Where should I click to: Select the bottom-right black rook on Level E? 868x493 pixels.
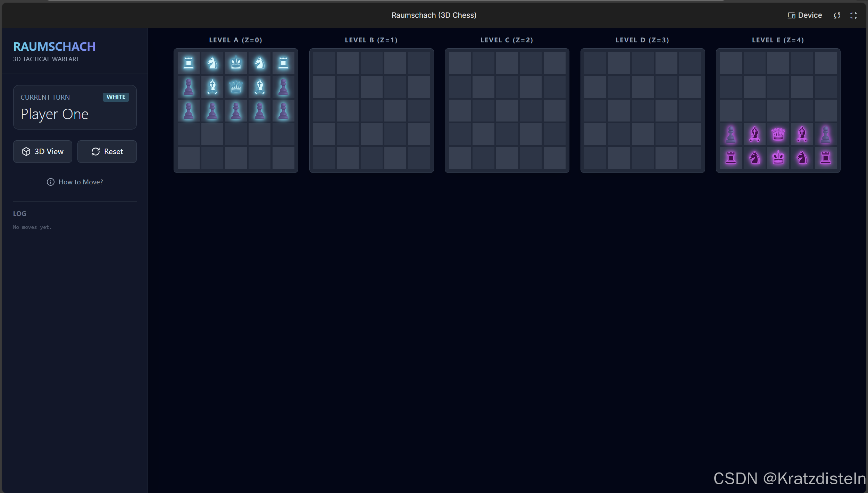point(825,158)
